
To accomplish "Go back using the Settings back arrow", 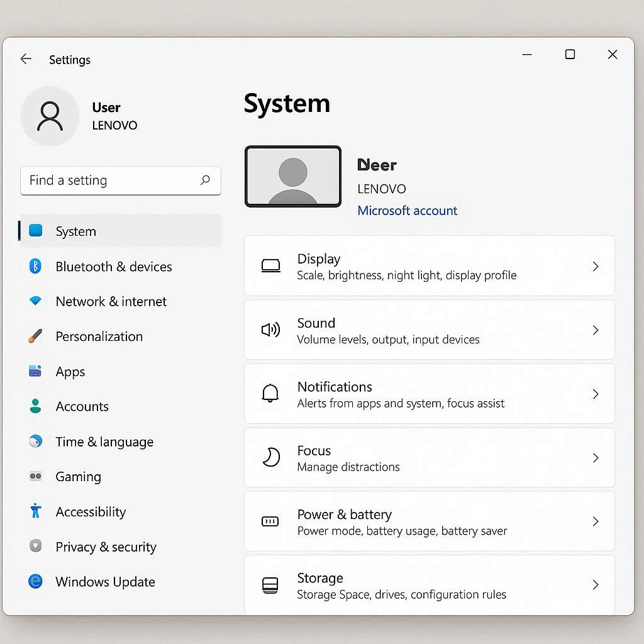I will coord(26,59).
